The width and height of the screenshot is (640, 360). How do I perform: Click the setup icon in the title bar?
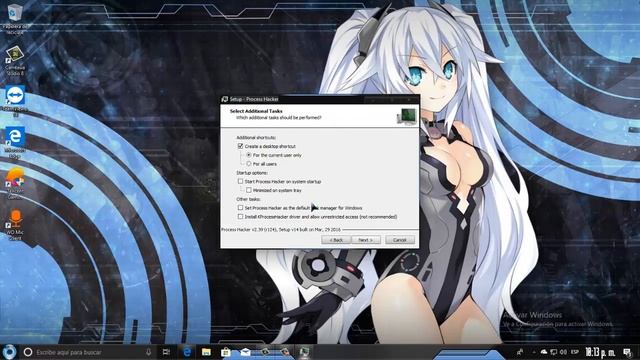[x=224, y=99]
